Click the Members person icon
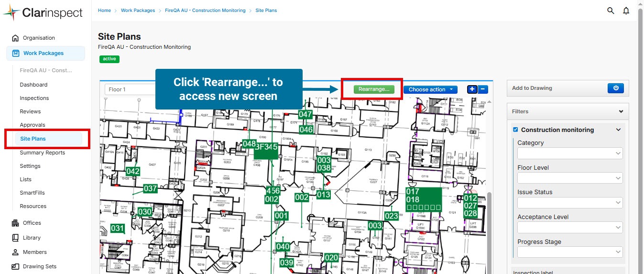The width and height of the screenshot is (644, 274). (x=15, y=252)
